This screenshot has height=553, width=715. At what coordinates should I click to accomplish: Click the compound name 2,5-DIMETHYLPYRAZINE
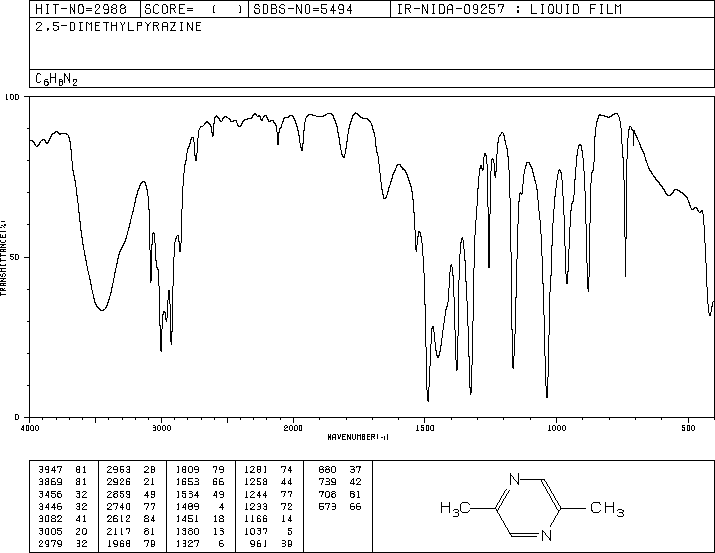pyautogui.click(x=119, y=27)
